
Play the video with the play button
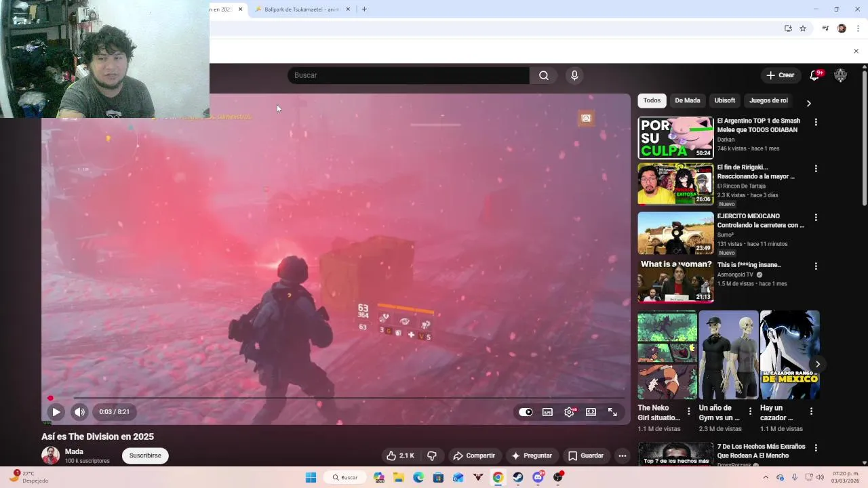pos(56,411)
